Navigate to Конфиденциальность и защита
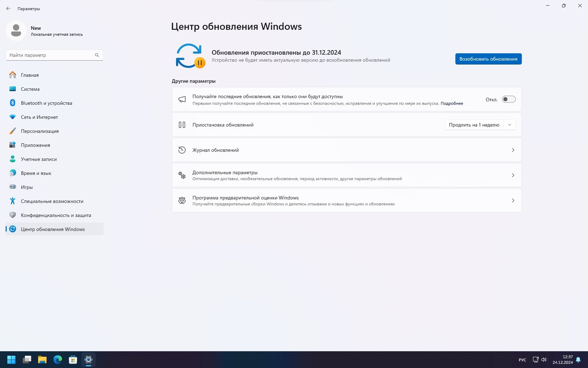Image resolution: width=588 pixels, height=368 pixels. click(x=55, y=215)
